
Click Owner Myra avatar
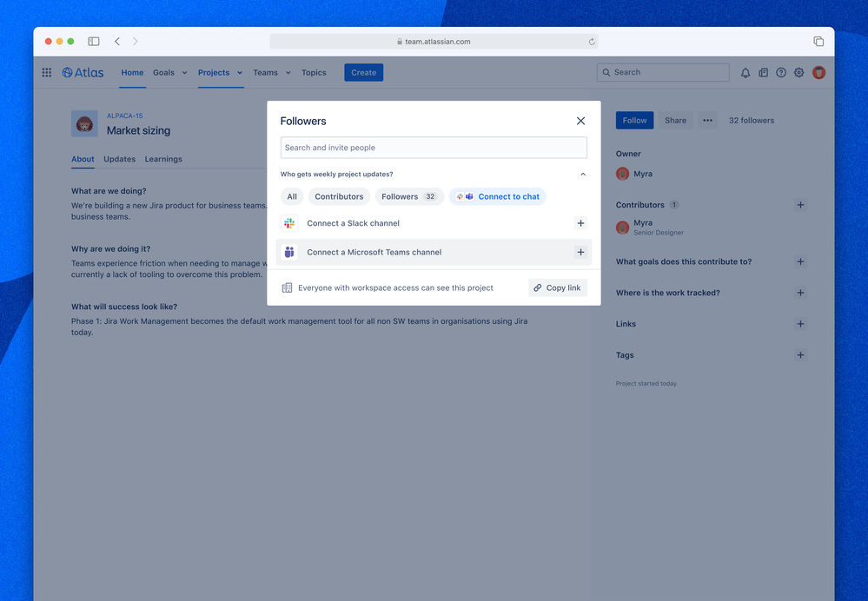coord(622,174)
